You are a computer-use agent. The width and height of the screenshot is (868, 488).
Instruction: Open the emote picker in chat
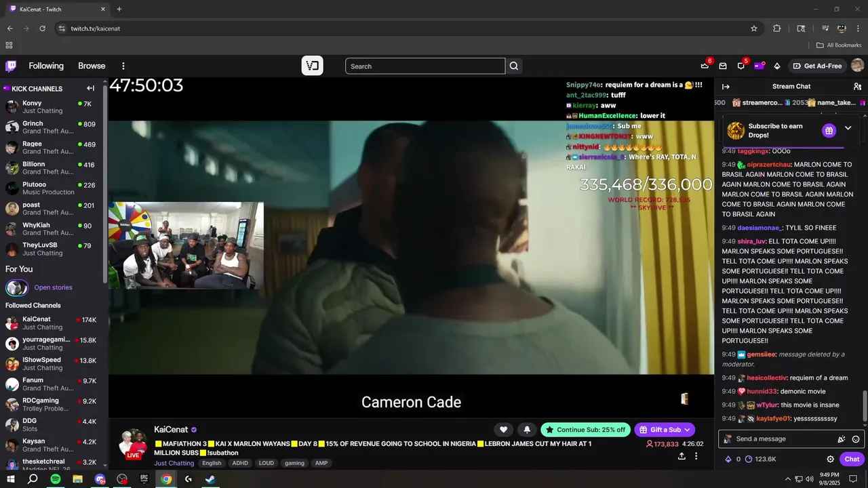[x=856, y=439]
